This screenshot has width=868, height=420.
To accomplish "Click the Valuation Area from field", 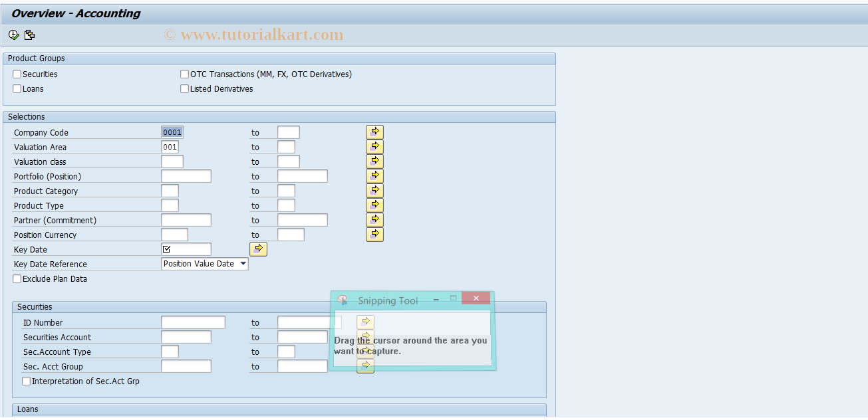I will [x=170, y=147].
